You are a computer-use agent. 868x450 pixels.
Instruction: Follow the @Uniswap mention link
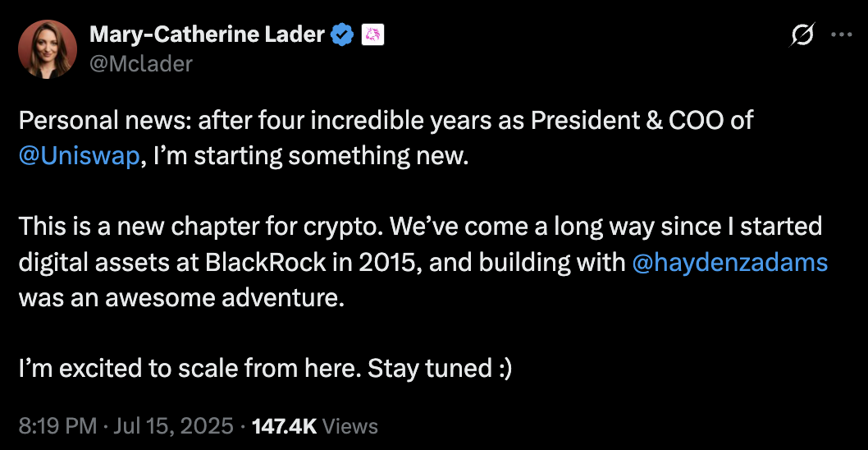tap(79, 156)
